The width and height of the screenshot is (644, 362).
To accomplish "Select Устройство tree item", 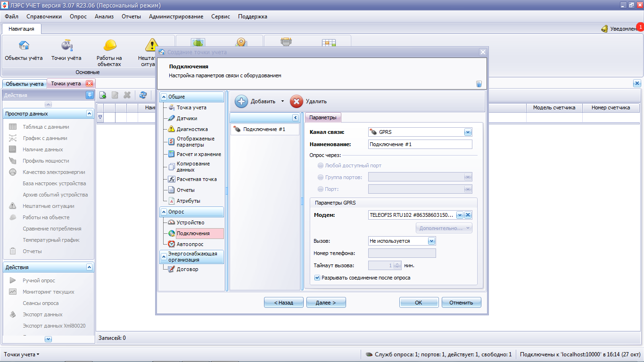I will [190, 222].
